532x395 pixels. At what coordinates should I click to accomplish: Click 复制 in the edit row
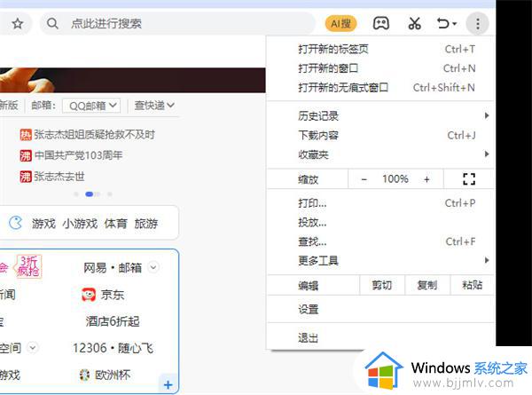click(426, 285)
